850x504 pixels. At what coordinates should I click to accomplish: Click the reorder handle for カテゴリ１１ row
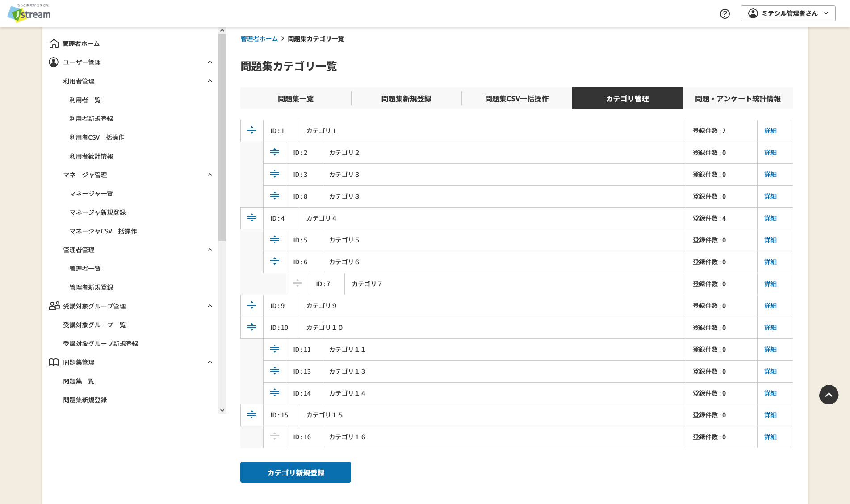(x=275, y=349)
